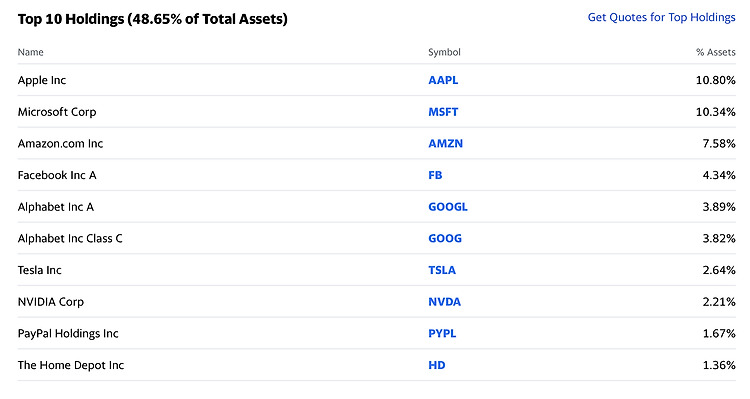Open the MSFT ticker symbol link
The height and width of the screenshot is (399, 750).
pyautogui.click(x=443, y=112)
